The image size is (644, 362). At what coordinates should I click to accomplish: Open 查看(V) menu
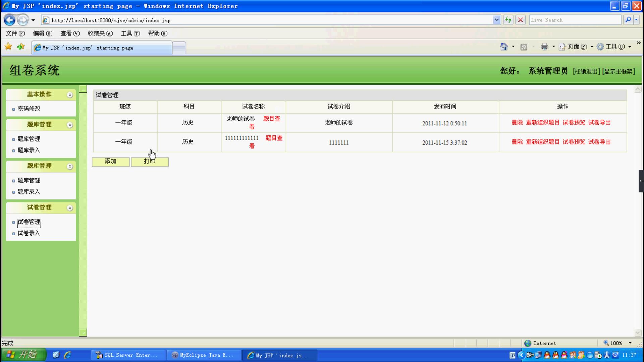(x=70, y=33)
